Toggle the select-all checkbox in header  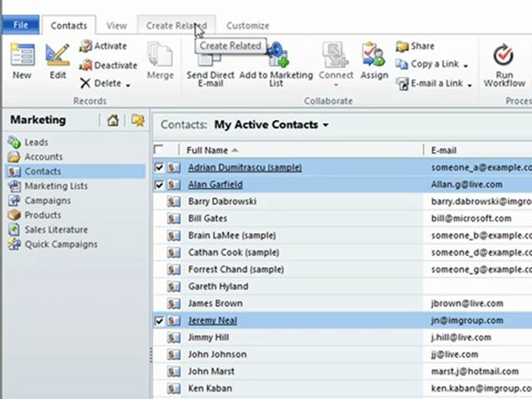(x=158, y=150)
